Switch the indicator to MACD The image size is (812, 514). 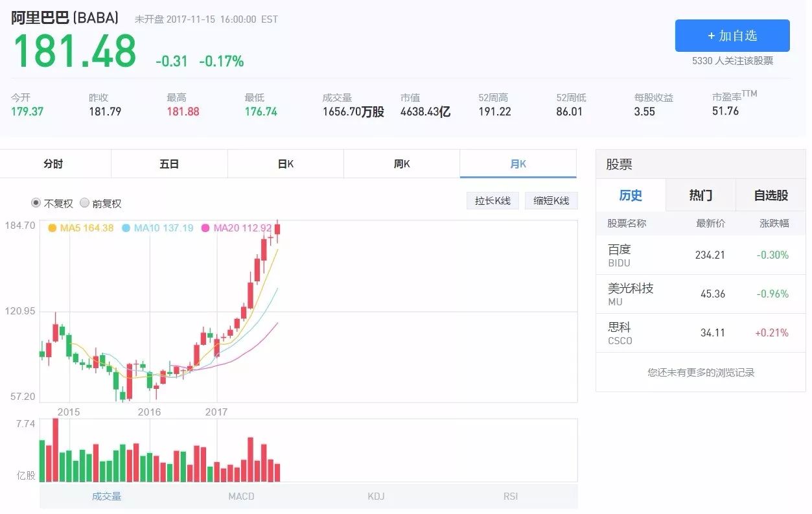point(241,496)
